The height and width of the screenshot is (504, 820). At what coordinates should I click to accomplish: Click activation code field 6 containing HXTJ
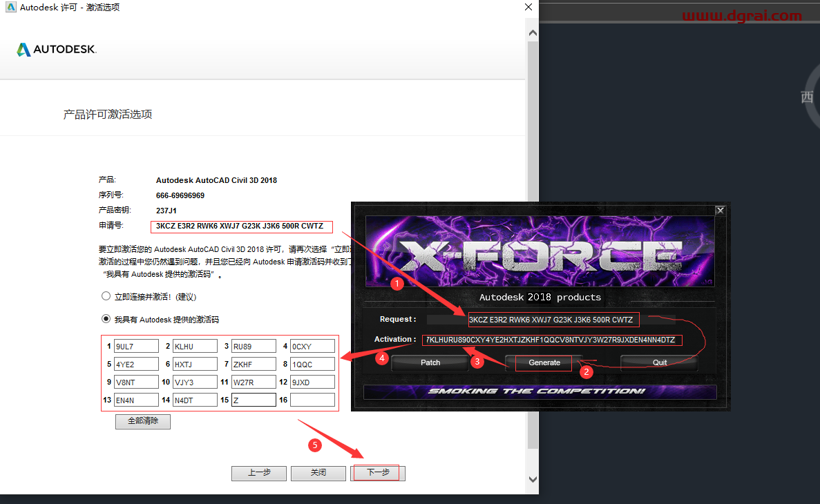[195, 364]
